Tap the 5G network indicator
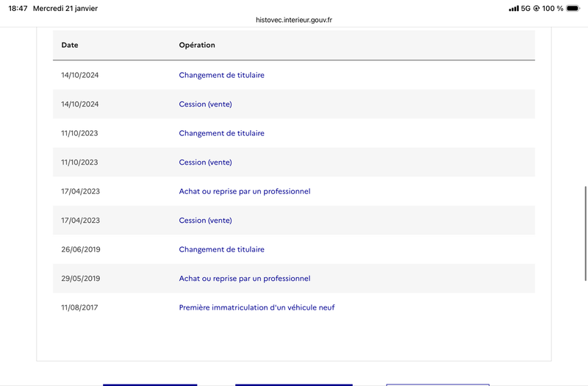 [x=526, y=8]
